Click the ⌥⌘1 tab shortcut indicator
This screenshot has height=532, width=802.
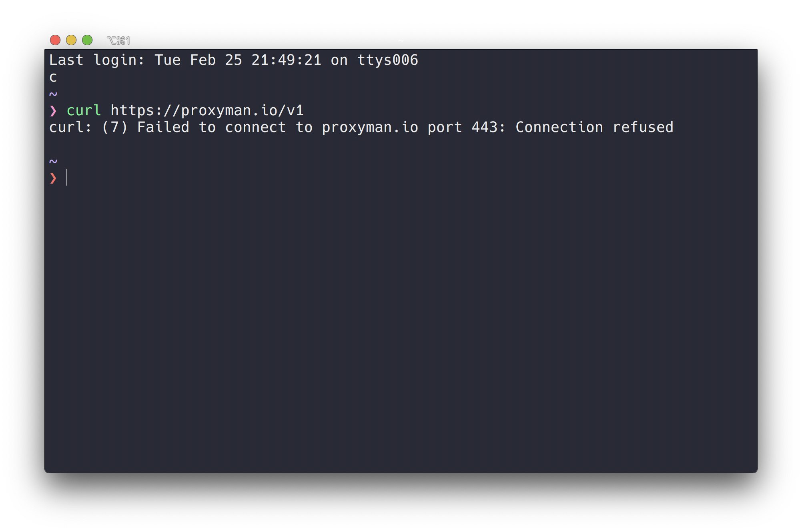coord(119,40)
